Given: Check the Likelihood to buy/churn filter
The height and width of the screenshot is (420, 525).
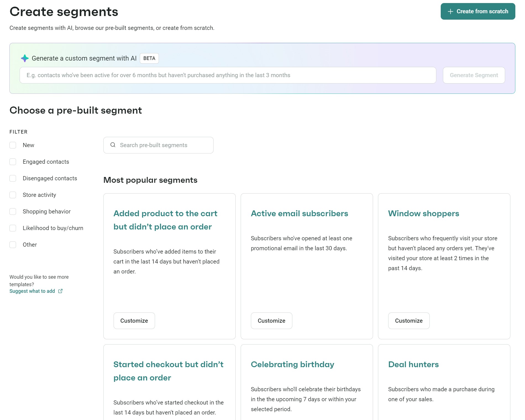Looking at the screenshot, I should point(13,228).
